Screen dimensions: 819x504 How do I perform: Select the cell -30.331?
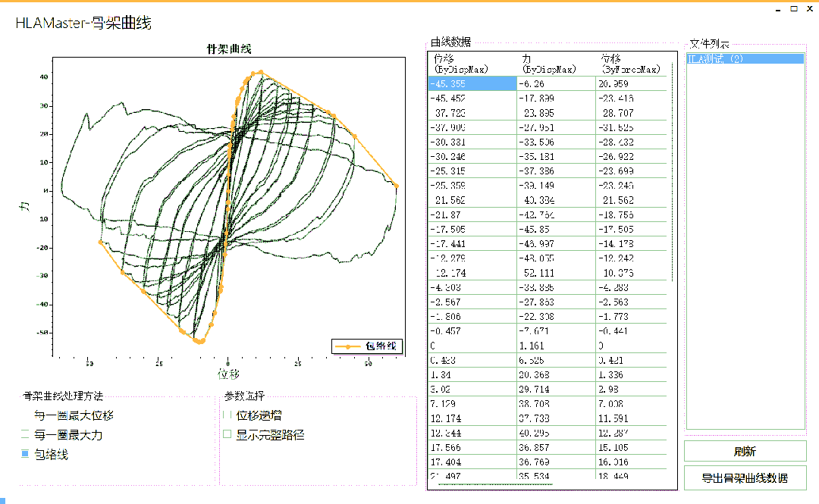[x=472, y=142]
